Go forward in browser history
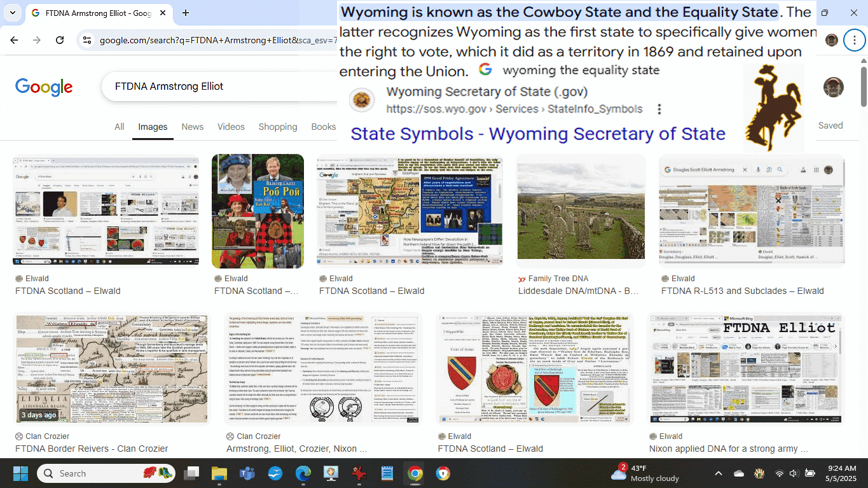This screenshot has width=868, height=488. coord(37,40)
